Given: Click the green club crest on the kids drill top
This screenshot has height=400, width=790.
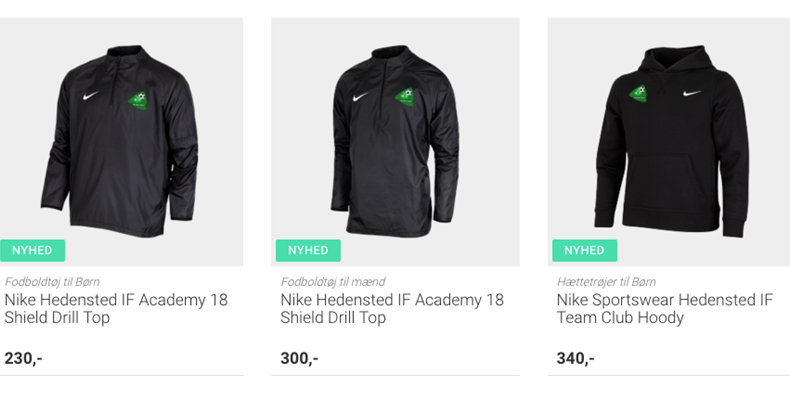Looking at the screenshot, I should (138, 102).
